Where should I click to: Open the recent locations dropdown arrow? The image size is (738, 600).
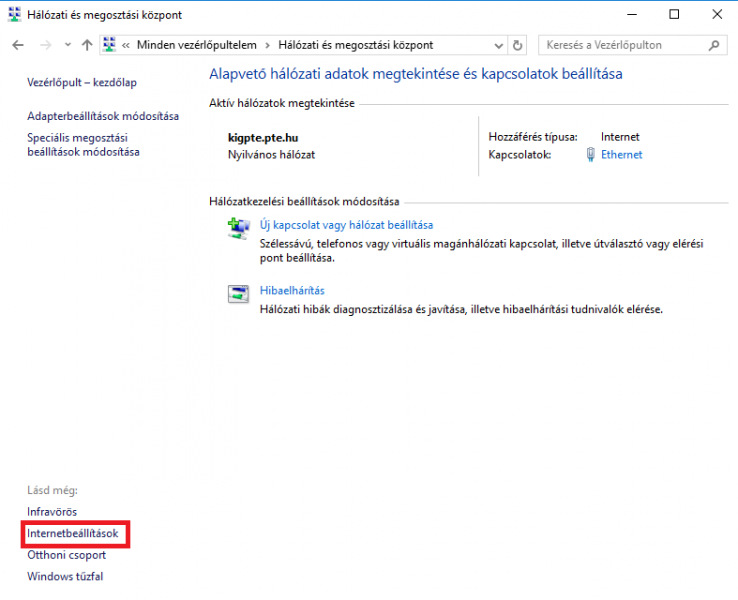click(67, 46)
